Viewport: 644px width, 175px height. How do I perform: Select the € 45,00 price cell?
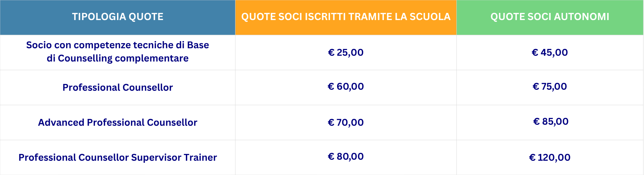pos(550,52)
